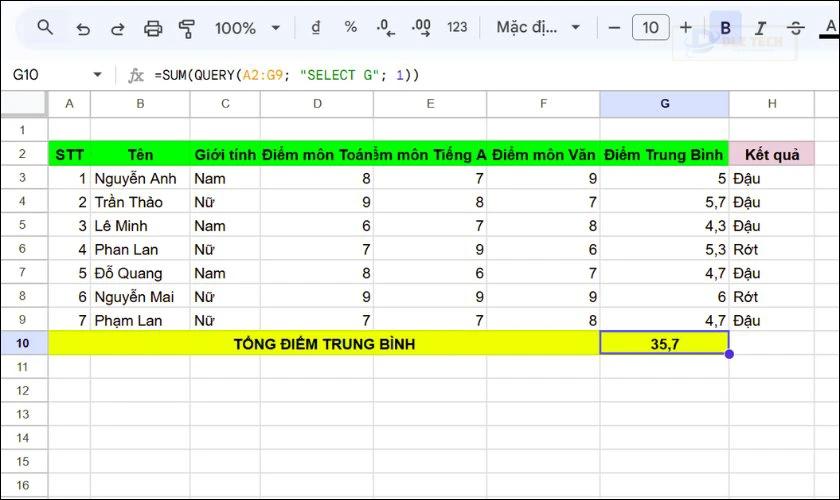The height and width of the screenshot is (500, 840).
Task: Undo the last action
Action: click(x=83, y=28)
